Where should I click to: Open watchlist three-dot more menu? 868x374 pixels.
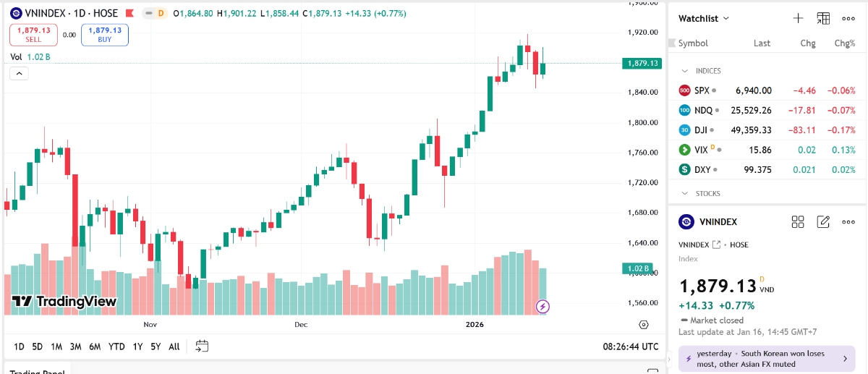(848, 19)
